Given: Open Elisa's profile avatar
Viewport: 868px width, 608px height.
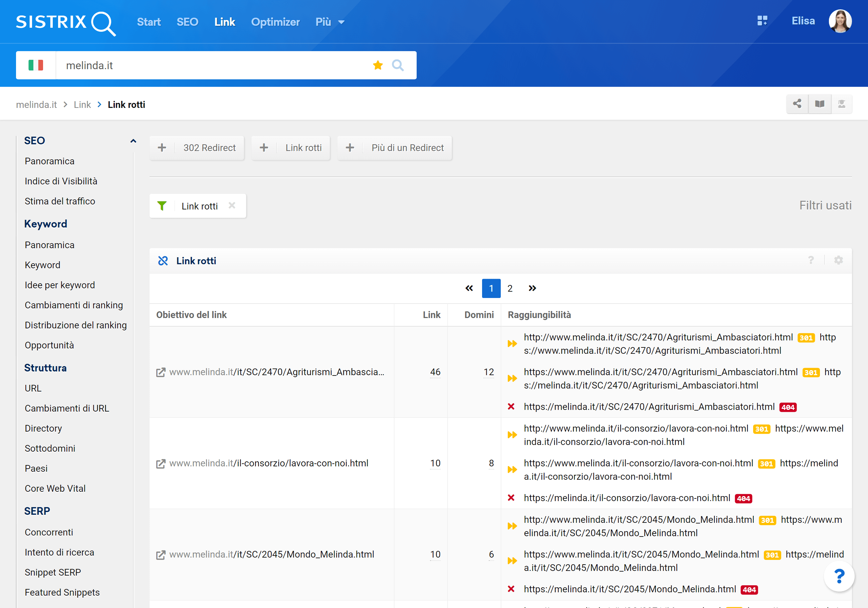Looking at the screenshot, I should coord(840,21).
